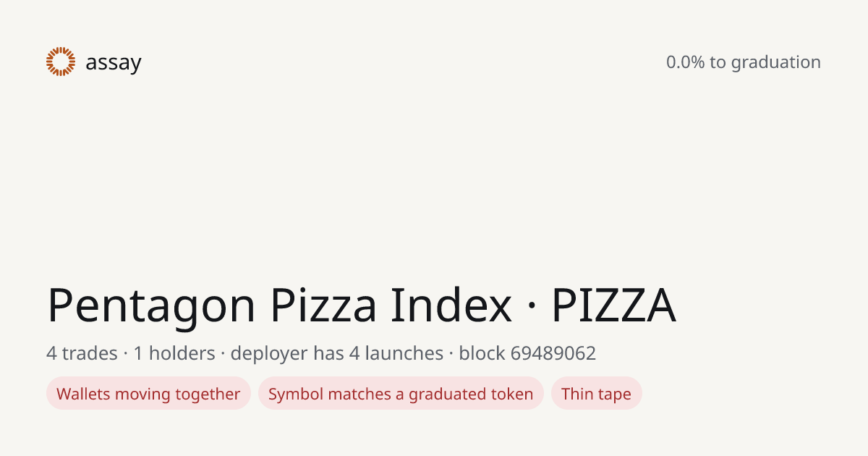Select the block number 69489062
This screenshot has height=456, width=868.
tap(553, 353)
